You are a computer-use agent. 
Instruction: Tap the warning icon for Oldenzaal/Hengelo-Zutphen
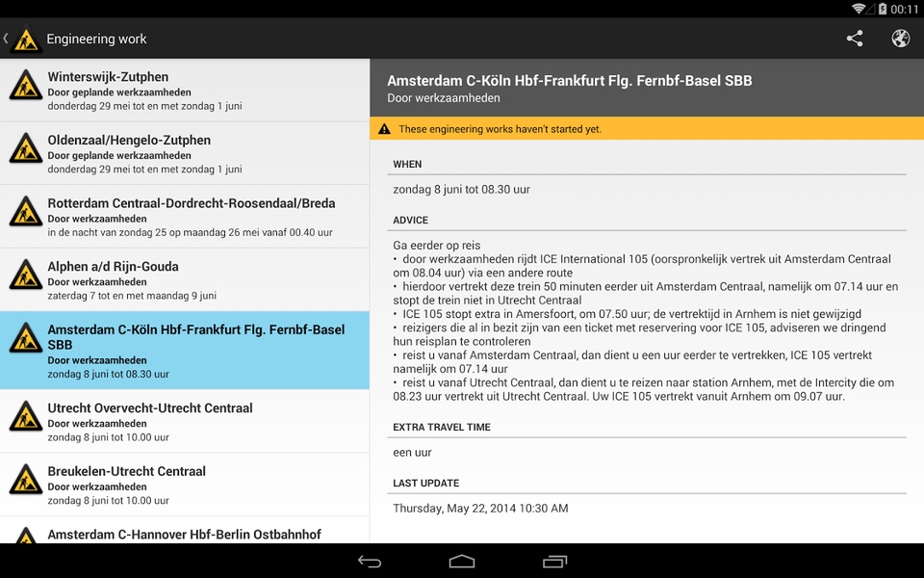point(26,148)
